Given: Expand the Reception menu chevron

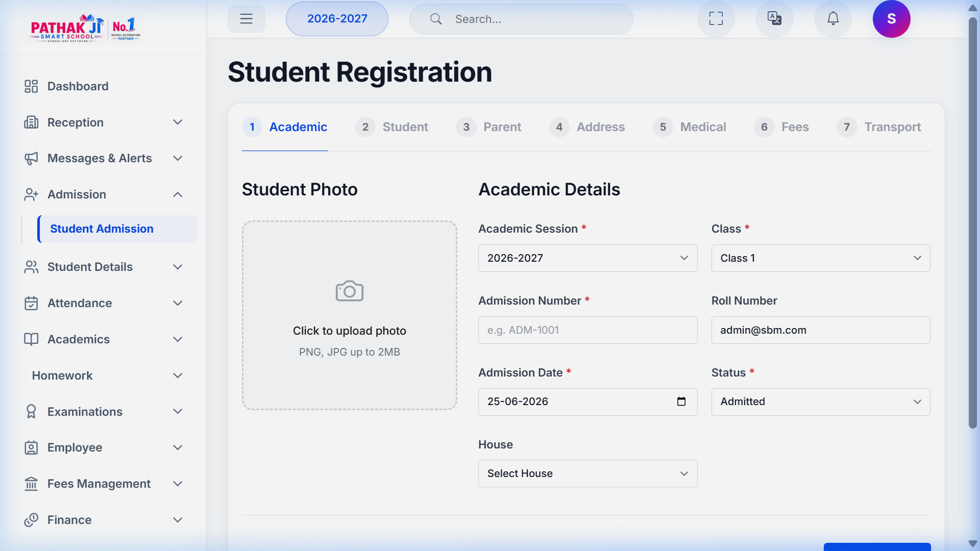Looking at the screenshot, I should (178, 122).
